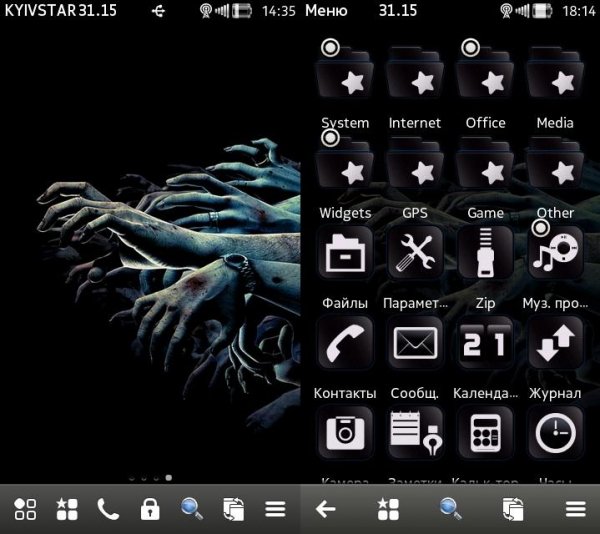600x534 pixels.
Task: Open Контакты phone icon
Action: pos(345,343)
